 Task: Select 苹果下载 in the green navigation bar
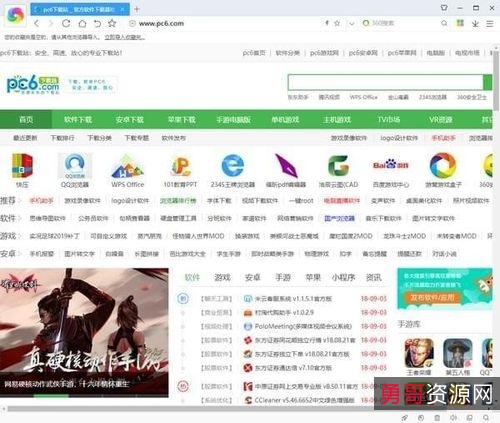182,119
